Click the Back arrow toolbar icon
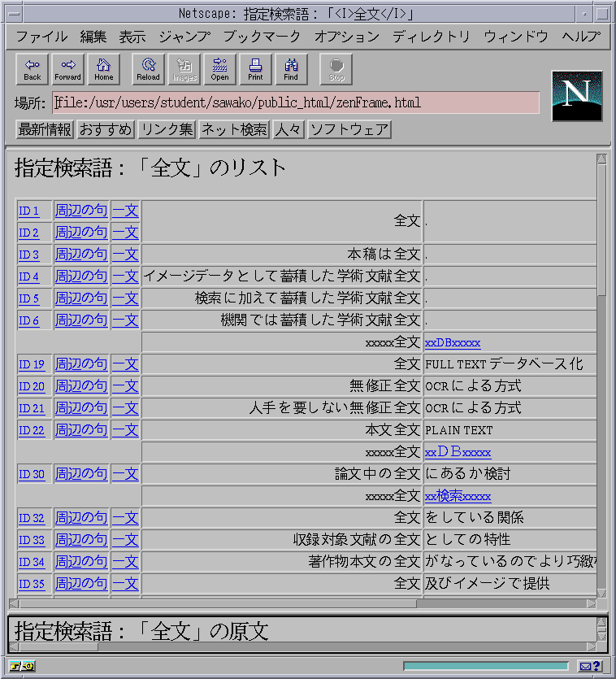 click(33, 69)
